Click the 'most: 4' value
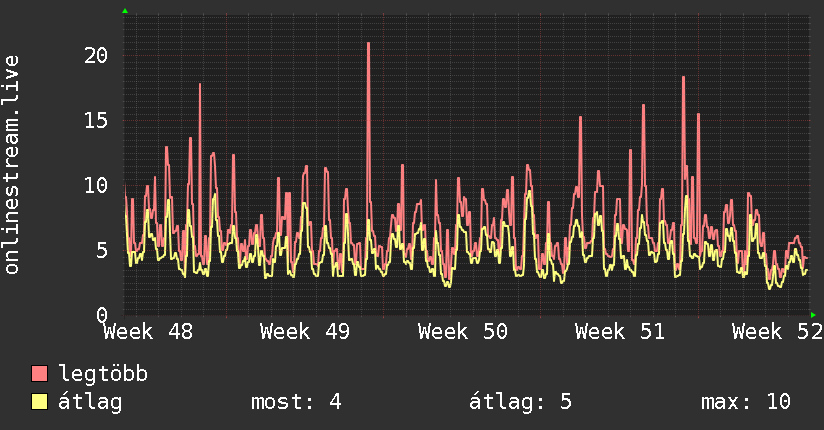 296,402
